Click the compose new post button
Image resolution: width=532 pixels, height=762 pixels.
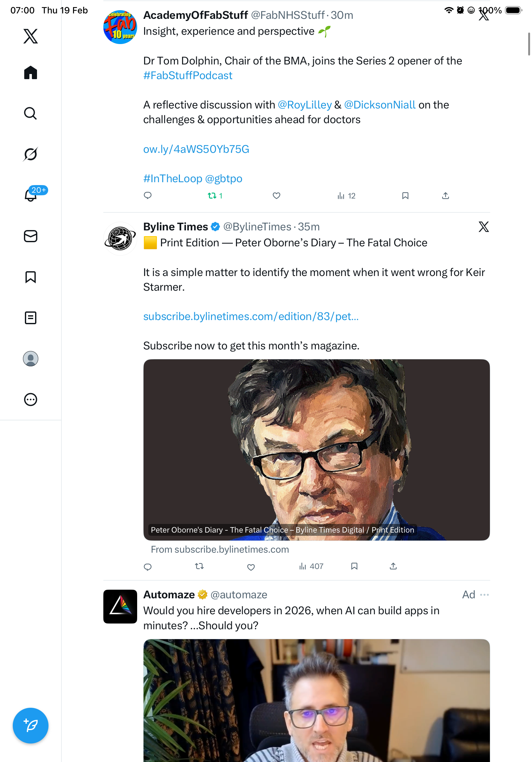(31, 725)
